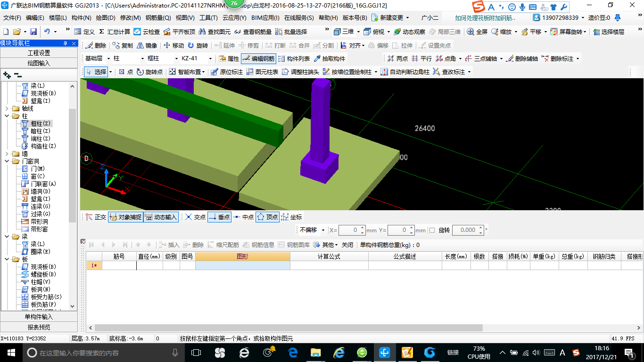Open the 三维 view dropdown arrow

point(358,32)
